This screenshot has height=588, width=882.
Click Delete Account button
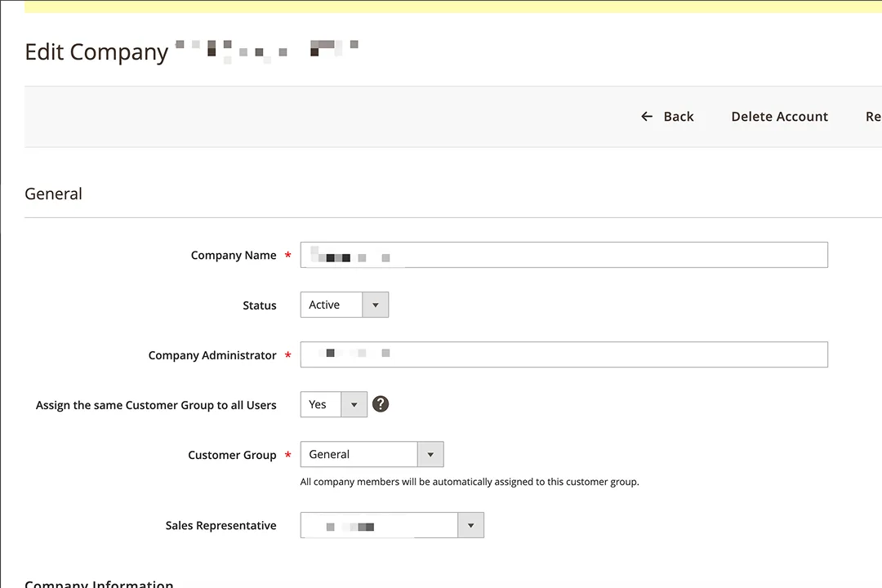click(x=780, y=117)
